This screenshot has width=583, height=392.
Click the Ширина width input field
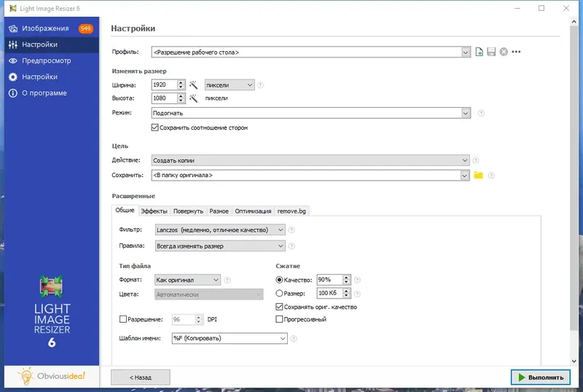(164, 85)
